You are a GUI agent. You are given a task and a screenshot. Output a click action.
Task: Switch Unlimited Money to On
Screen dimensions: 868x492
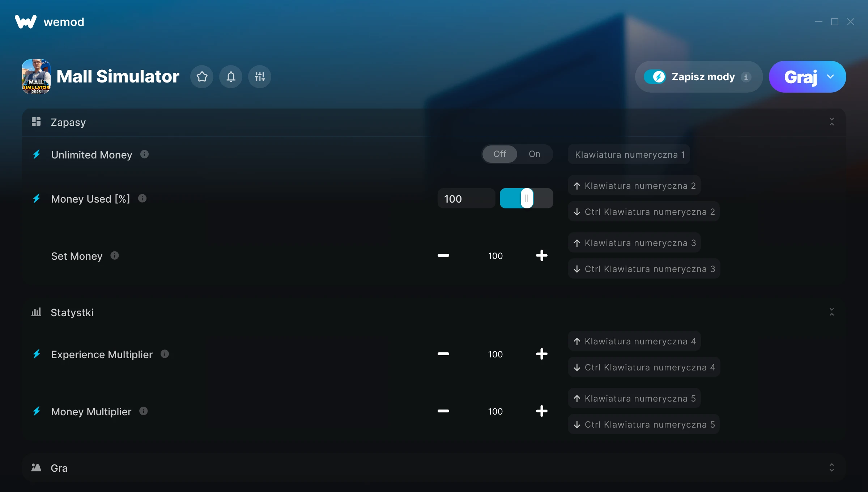click(534, 154)
